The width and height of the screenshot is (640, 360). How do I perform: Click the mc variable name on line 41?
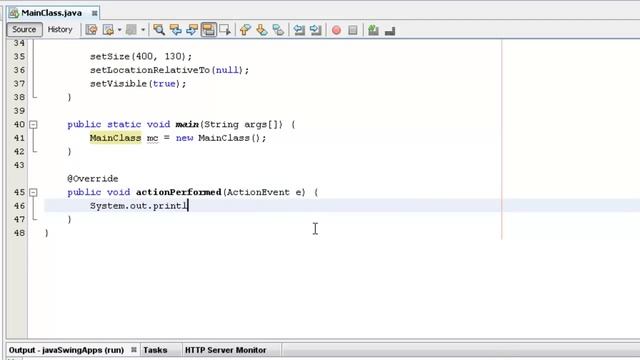[152, 138]
